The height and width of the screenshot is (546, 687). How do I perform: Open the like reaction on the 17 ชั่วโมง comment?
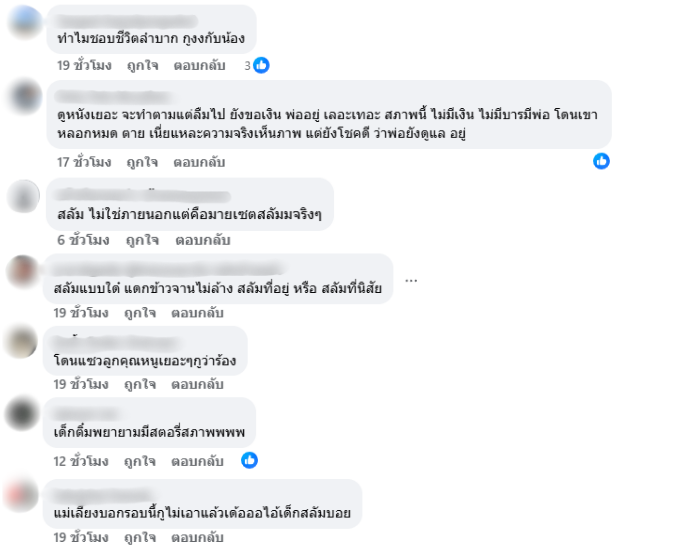pos(601,161)
